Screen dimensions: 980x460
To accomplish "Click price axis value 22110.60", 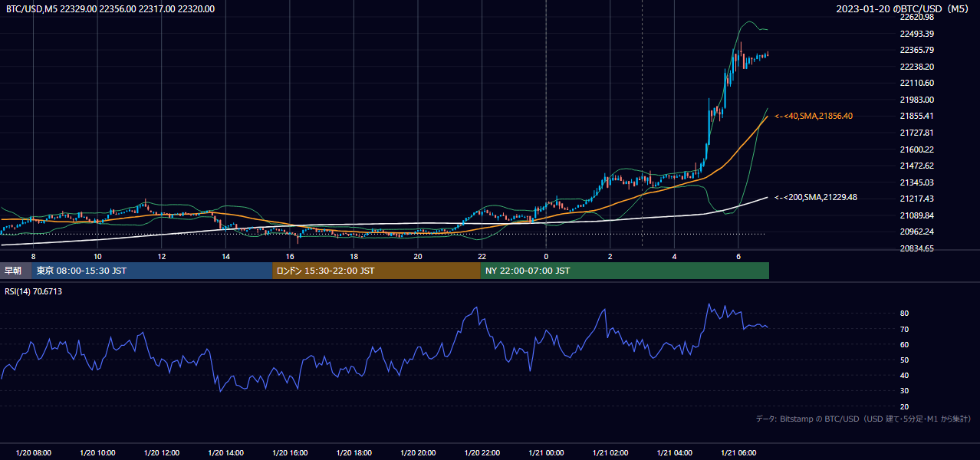I will pyautogui.click(x=916, y=83).
